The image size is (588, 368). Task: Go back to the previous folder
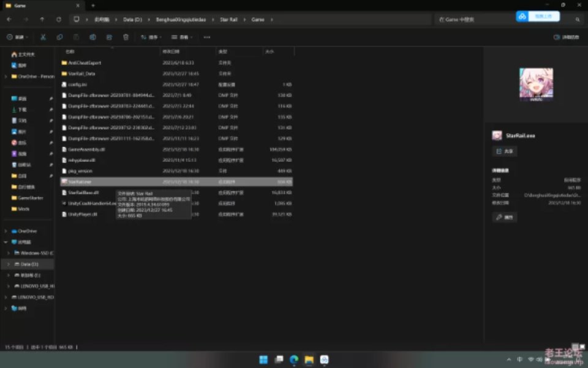9,20
